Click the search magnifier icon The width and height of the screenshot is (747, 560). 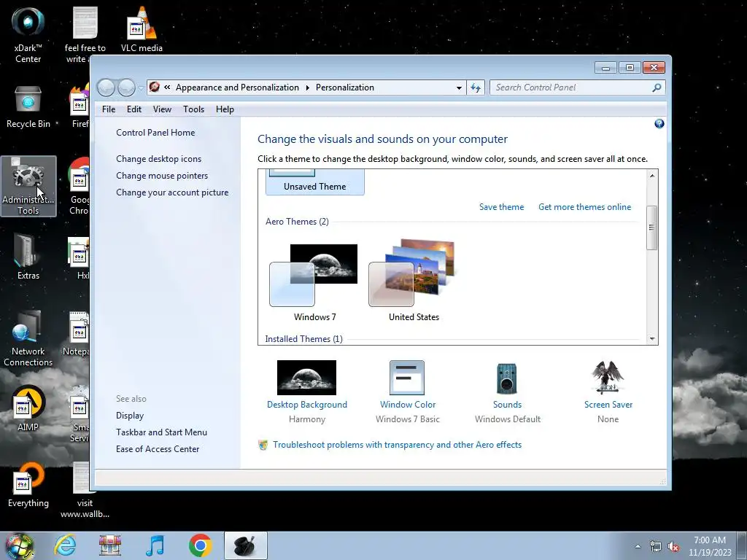[x=657, y=87]
